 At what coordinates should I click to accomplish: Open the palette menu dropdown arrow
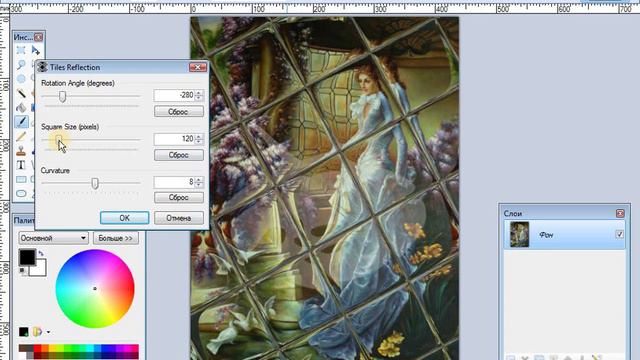coord(48,332)
